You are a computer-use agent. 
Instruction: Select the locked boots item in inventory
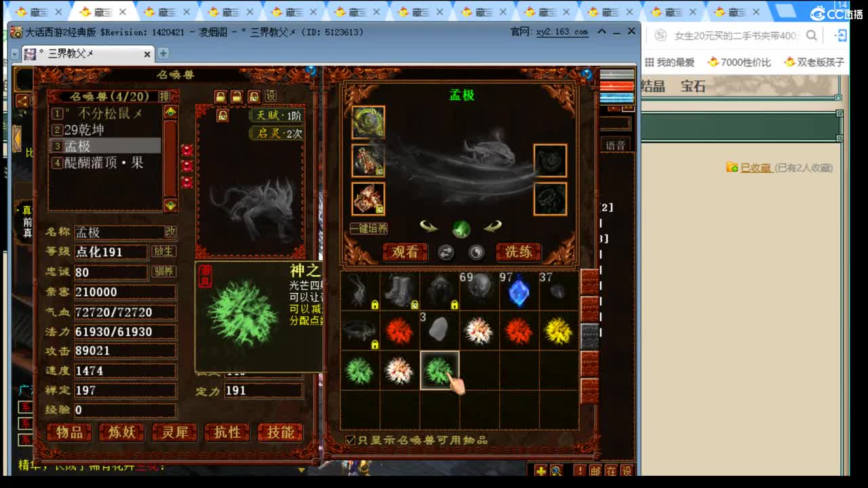point(399,291)
